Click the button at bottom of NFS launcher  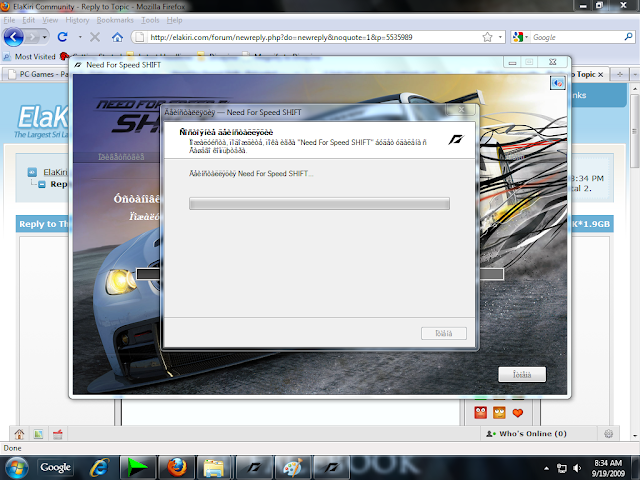point(522,374)
